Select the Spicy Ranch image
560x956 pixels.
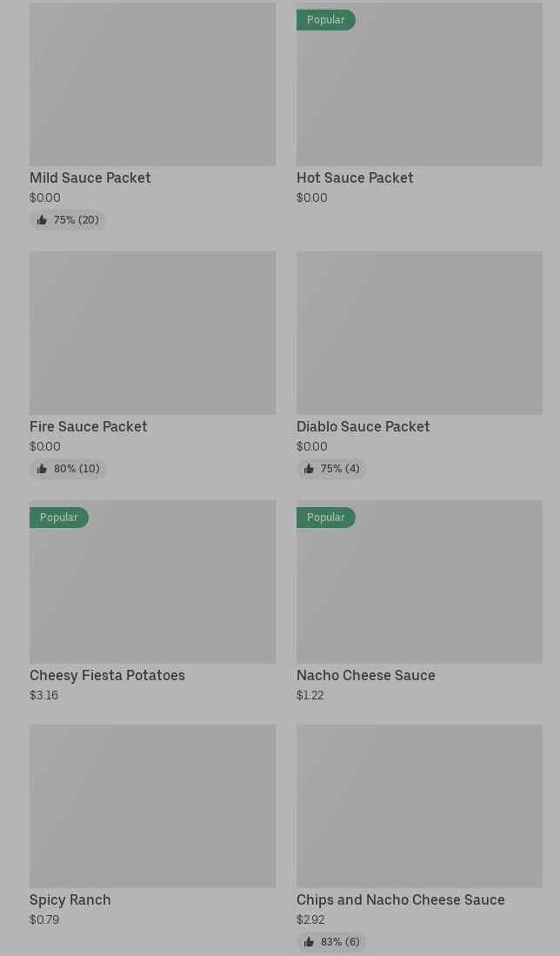pyautogui.click(x=152, y=806)
